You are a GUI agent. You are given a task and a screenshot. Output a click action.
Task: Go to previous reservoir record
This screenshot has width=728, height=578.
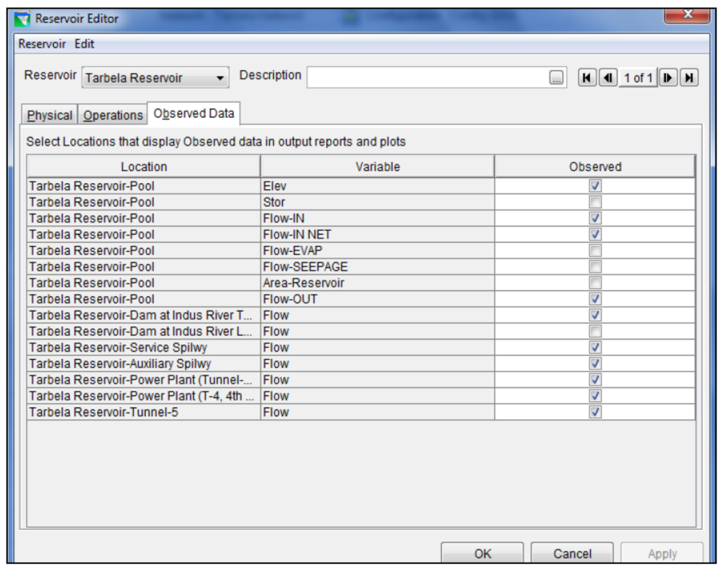pos(608,78)
